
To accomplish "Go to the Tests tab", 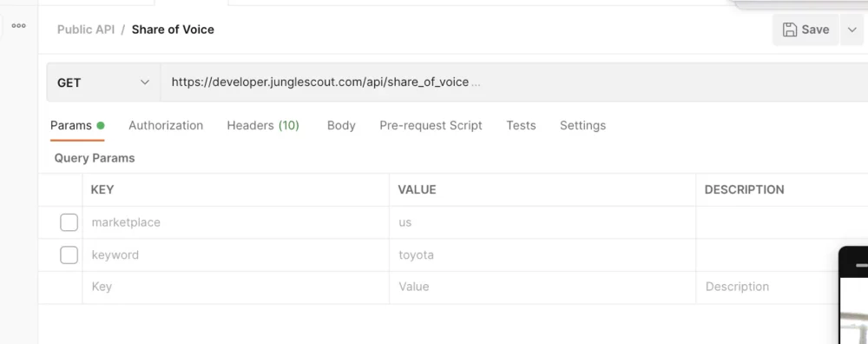I will tap(521, 126).
